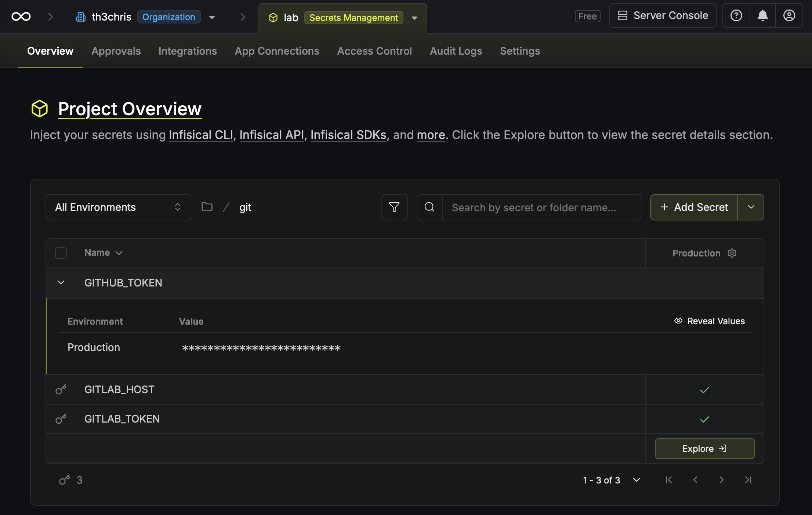Click the key count icon at table footer
Image resolution: width=812 pixels, height=515 pixels.
click(65, 480)
